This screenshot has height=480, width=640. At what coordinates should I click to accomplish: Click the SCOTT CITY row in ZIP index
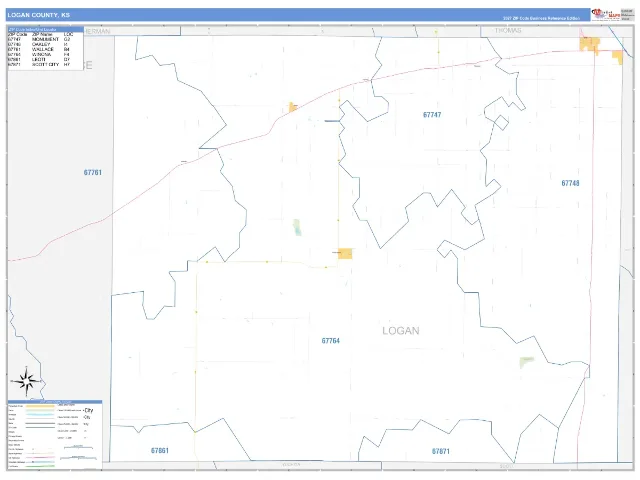(x=39, y=64)
